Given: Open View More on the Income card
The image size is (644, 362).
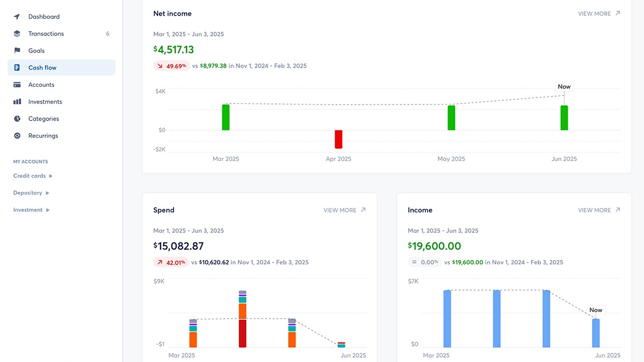Looking at the screenshot, I should click(x=598, y=210).
